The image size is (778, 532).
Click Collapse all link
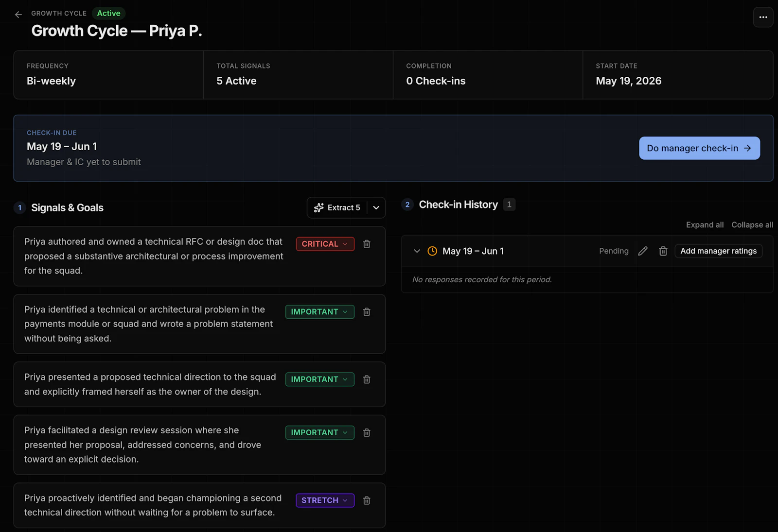752,225
